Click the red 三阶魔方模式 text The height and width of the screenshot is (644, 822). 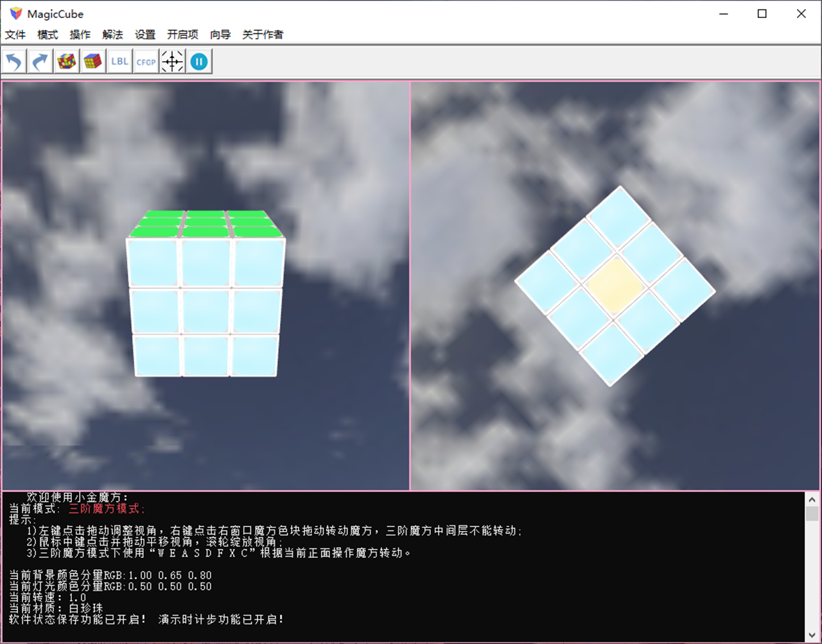[x=107, y=509]
